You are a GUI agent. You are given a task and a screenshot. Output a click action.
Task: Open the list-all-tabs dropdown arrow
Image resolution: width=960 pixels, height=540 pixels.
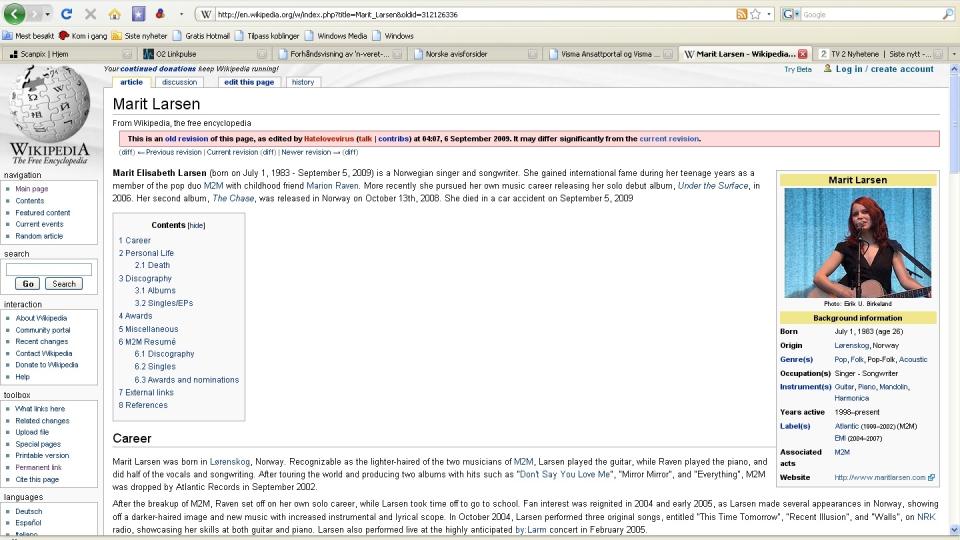click(953, 54)
